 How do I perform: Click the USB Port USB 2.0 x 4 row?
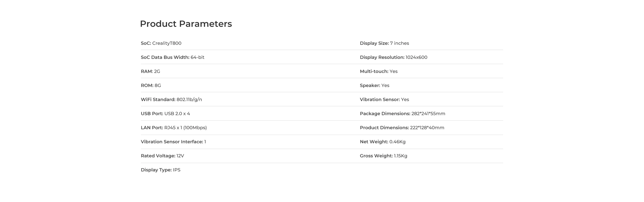(165, 114)
